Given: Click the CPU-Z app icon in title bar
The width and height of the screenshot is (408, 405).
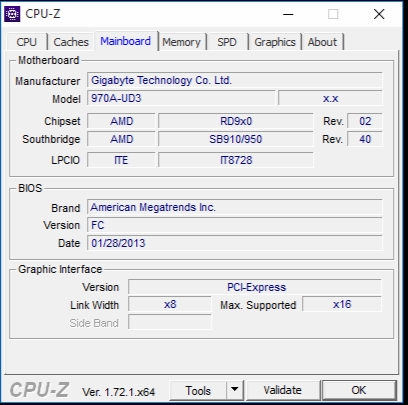Looking at the screenshot, I should coord(12,14).
